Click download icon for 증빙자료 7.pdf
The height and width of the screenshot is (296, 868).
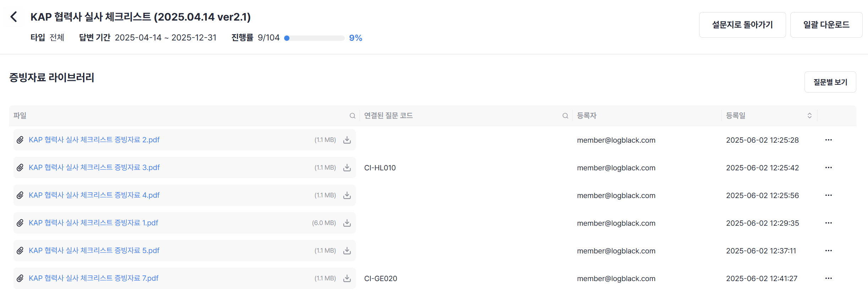tap(347, 278)
